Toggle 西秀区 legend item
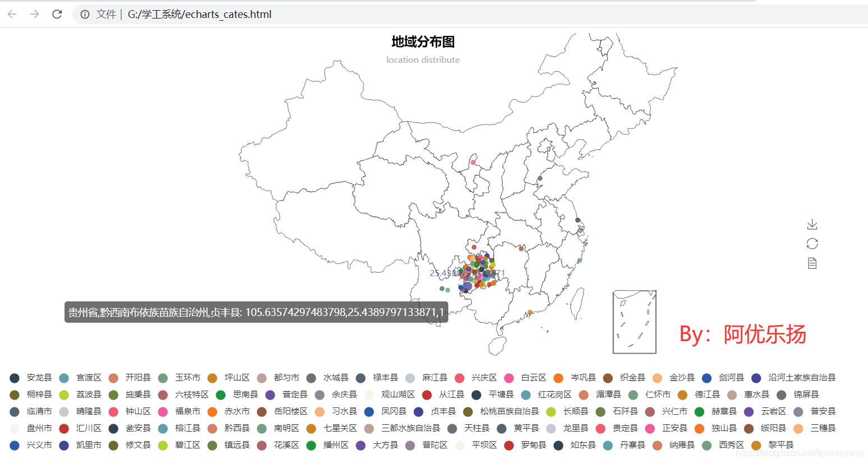The image size is (868, 463). tap(723, 445)
